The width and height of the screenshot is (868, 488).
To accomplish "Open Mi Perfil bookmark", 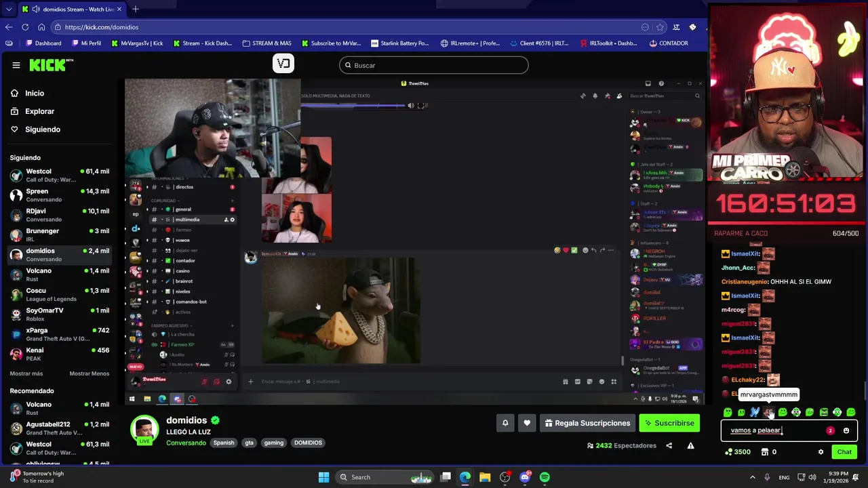I will 85,43.
